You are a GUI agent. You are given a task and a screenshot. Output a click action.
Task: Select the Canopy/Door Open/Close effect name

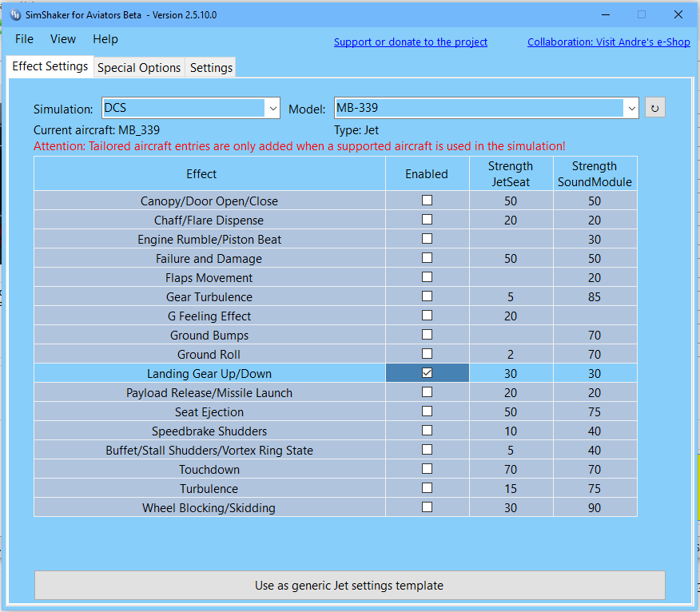pos(209,201)
